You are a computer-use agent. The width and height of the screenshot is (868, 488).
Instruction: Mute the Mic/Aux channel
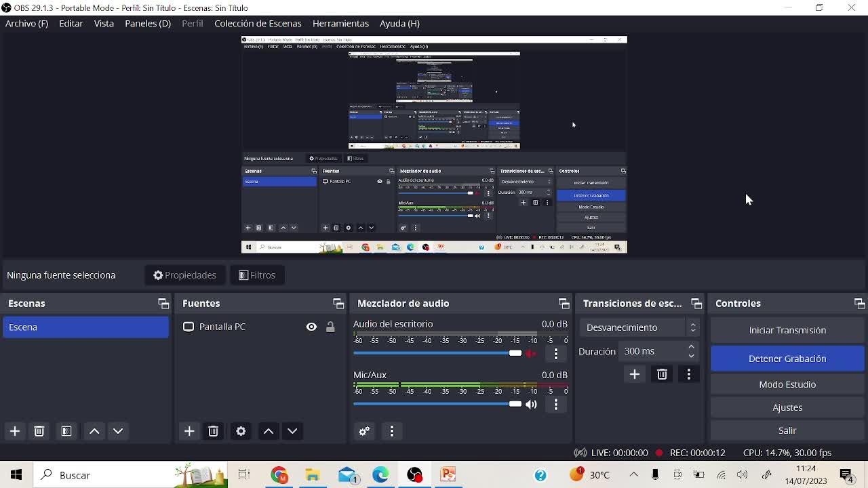[531, 405]
